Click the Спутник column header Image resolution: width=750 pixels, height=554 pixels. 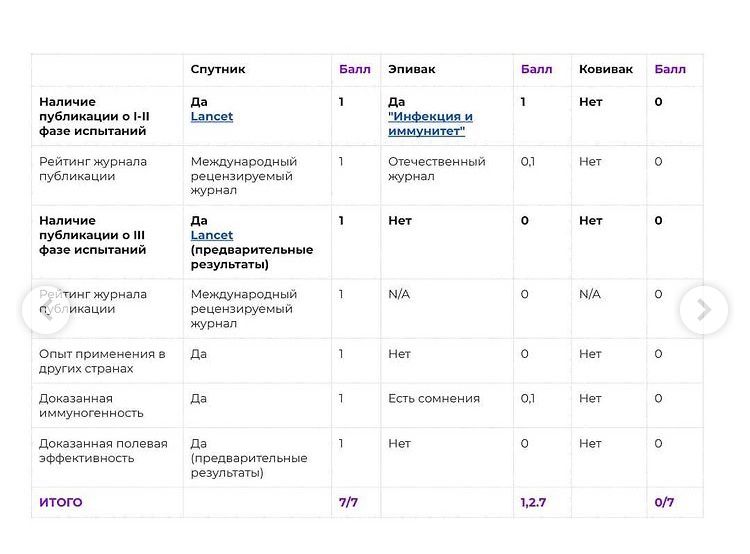[218, 70]
